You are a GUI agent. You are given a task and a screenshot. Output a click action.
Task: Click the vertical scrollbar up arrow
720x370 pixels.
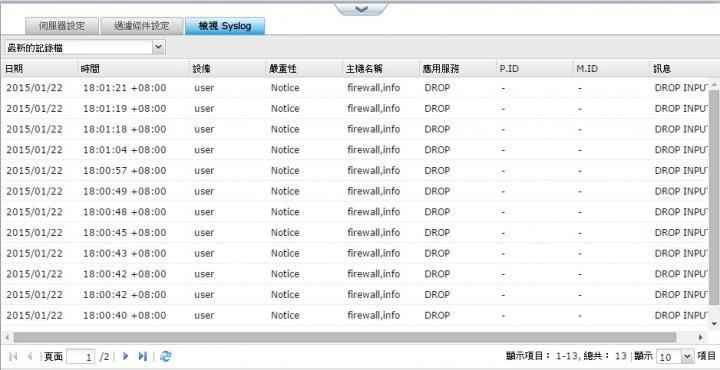[714, 84]
